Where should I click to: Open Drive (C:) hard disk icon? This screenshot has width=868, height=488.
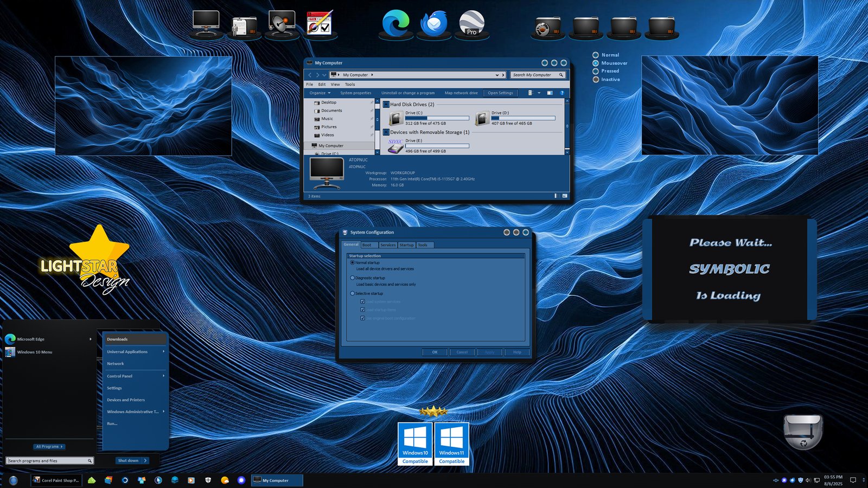coord(396,118)
